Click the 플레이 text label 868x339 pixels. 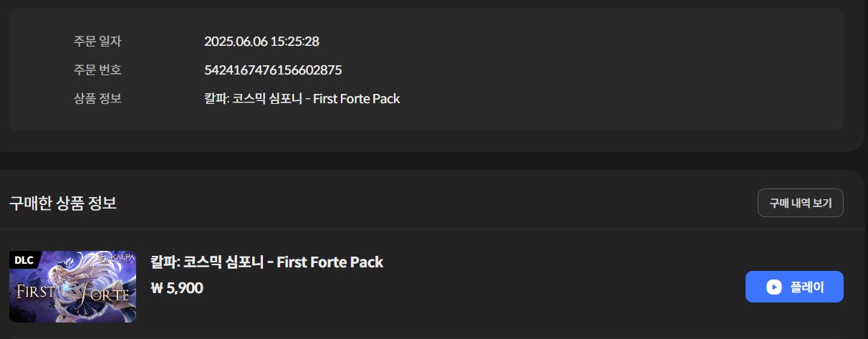click(x=807, y=287)
